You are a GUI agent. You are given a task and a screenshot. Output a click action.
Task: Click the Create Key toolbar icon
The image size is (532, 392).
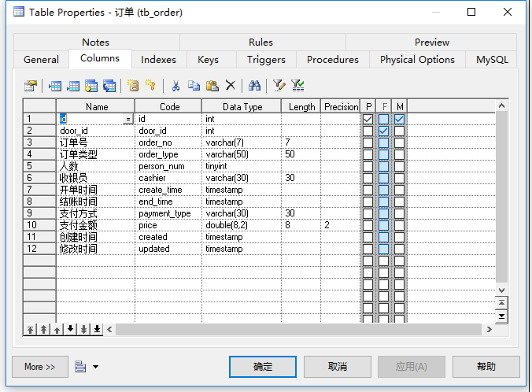tap(150, 86)
